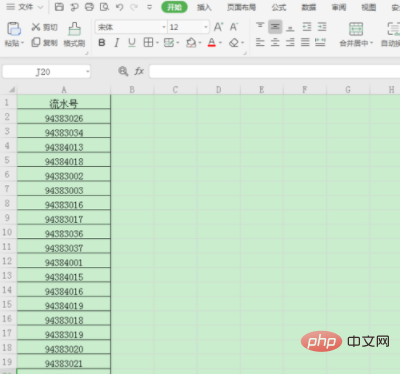The height and width of the screenshot is (374, 400).
Task: Click Copy (复制) button
Action: (45, 42)
